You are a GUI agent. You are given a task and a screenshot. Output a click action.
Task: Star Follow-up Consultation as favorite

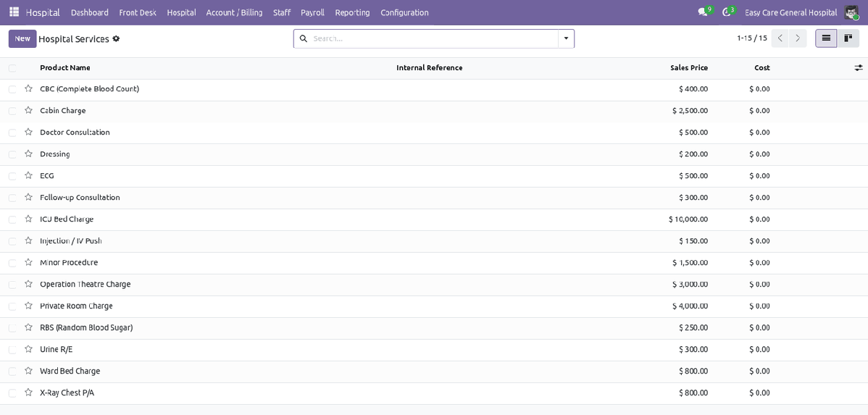tap(28, 197)
